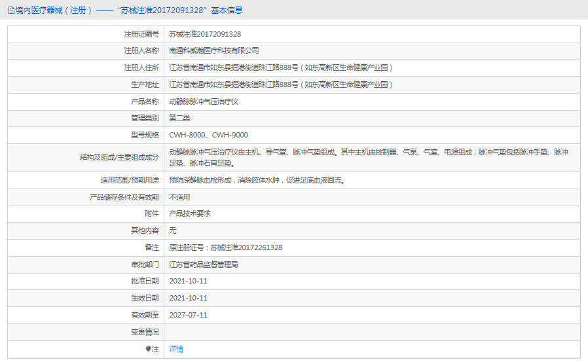Click the 管理类别 row label
The height and width of the screenshot is (364, 588).
point(145,118)
